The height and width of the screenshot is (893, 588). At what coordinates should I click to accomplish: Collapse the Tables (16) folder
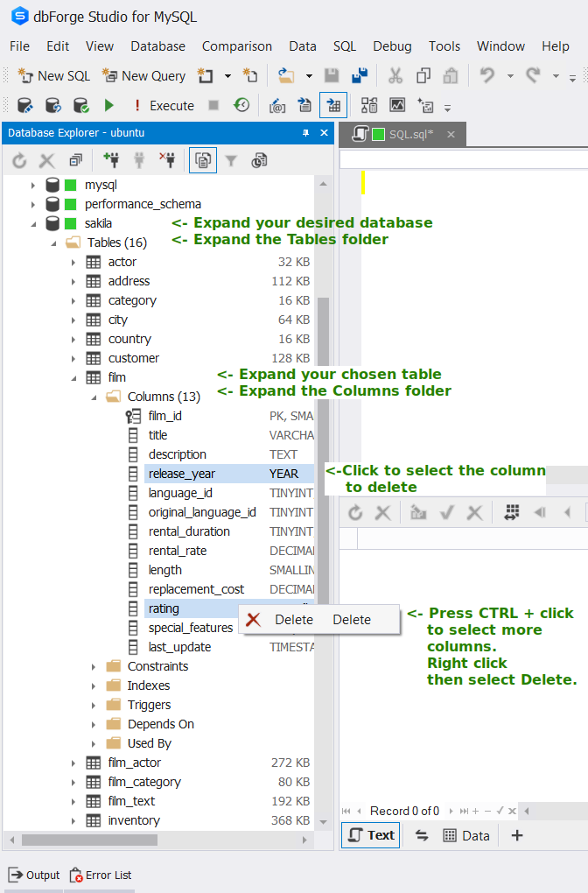(x=53, y=243)
